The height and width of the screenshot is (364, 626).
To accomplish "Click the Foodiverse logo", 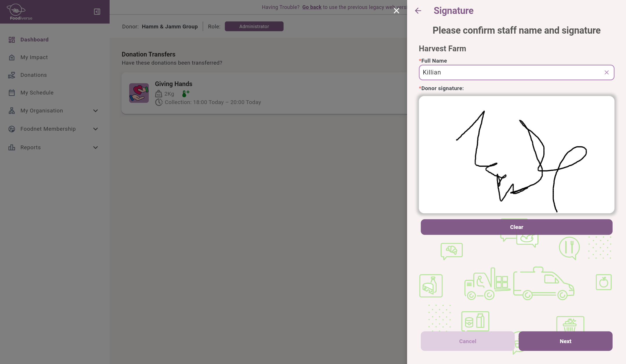I will coord(19,12).
